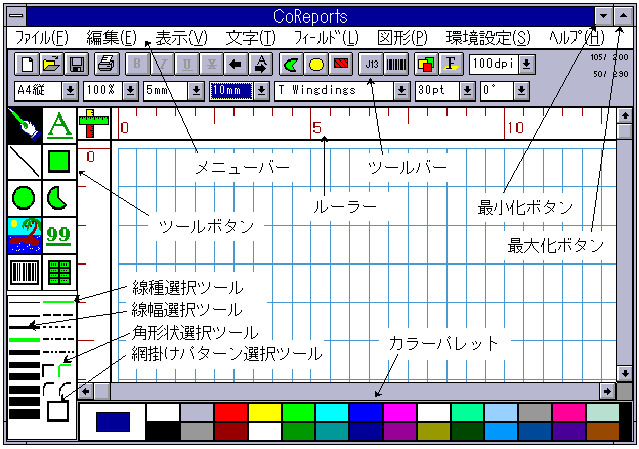Open the ファイル(F) menu
This screenshot has height=449, width=639.
(x=42, y=38)
